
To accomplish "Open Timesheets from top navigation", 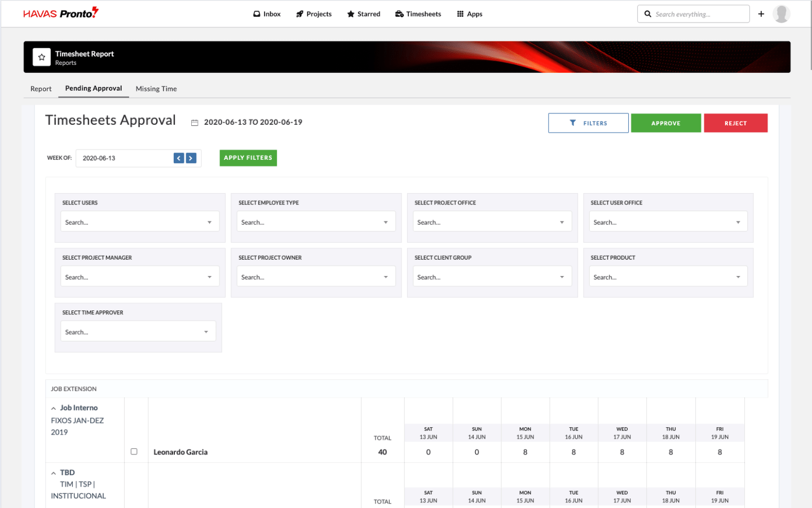I will (x=418, y=14).
